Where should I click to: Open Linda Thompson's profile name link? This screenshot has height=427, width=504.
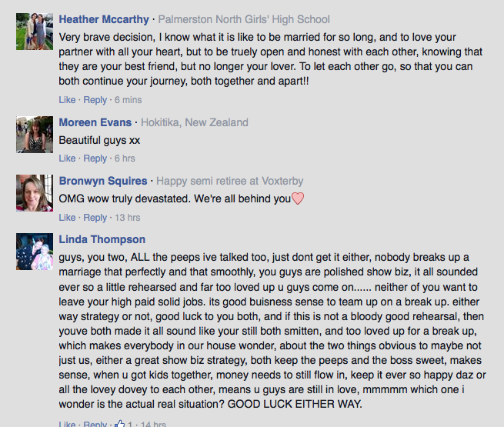coord(102,239)
